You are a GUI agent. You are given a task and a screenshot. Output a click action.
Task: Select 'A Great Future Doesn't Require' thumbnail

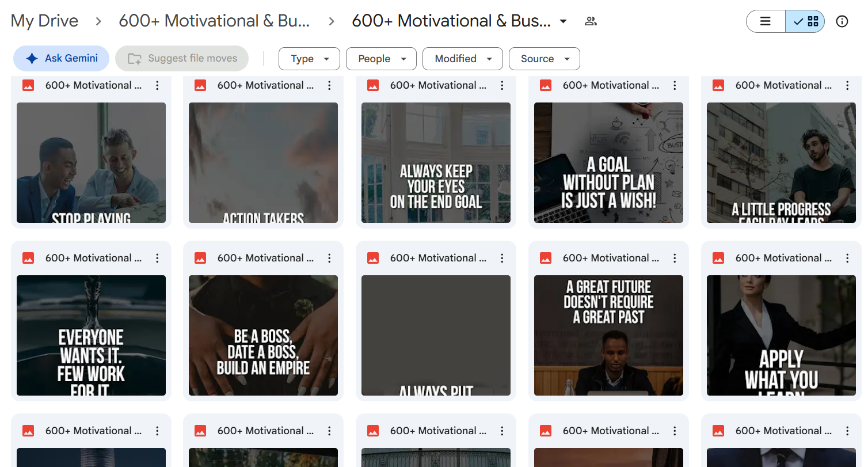tap(608, 336)
